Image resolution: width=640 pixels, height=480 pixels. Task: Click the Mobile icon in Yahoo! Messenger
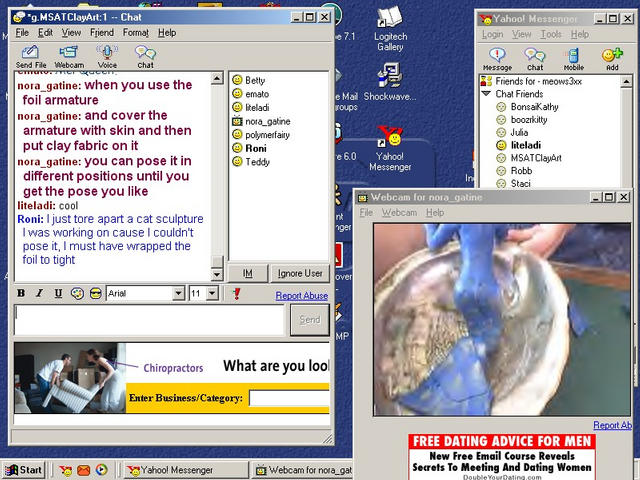point(573,59)
